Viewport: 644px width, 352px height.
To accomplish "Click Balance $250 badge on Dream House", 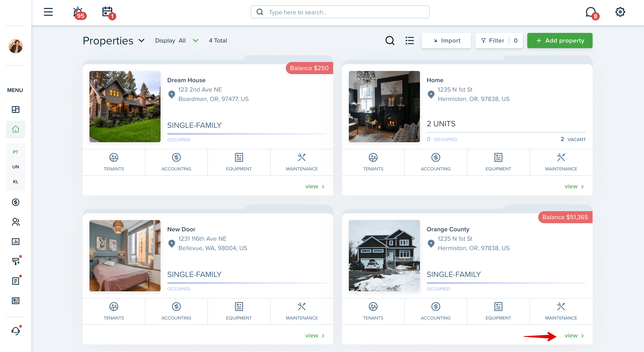I will (x=309, y=68).
